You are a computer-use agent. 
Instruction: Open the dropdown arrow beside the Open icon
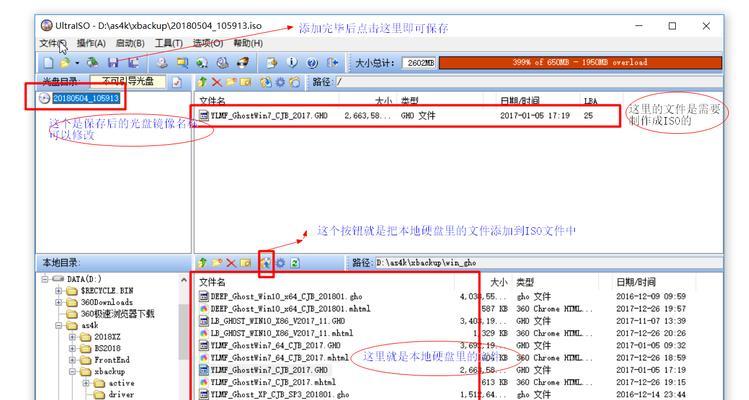pyautogui.click(x=77, y=63)
